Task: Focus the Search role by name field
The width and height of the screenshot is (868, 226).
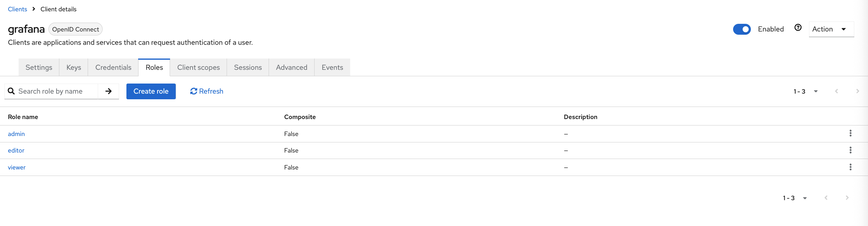Action: point(57,91)
